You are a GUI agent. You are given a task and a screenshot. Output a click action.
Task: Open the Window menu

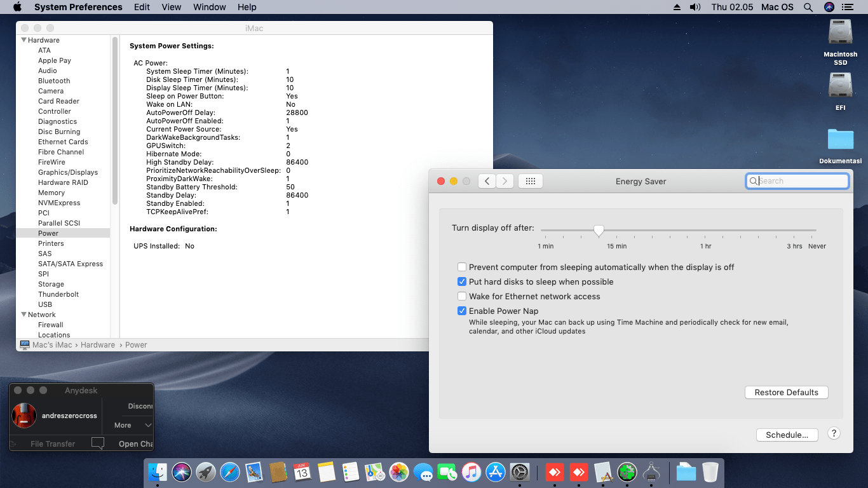(209, 7)
